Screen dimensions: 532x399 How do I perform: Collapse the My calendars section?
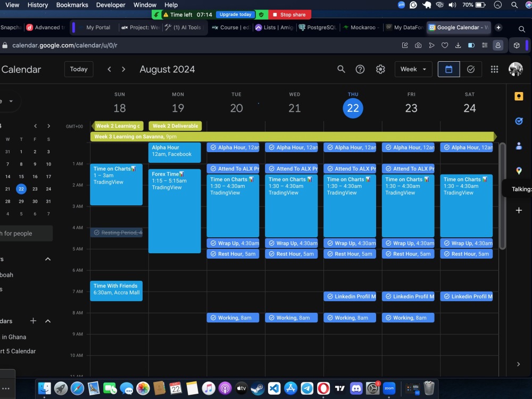pyautogui.click(x=48, y=259)
